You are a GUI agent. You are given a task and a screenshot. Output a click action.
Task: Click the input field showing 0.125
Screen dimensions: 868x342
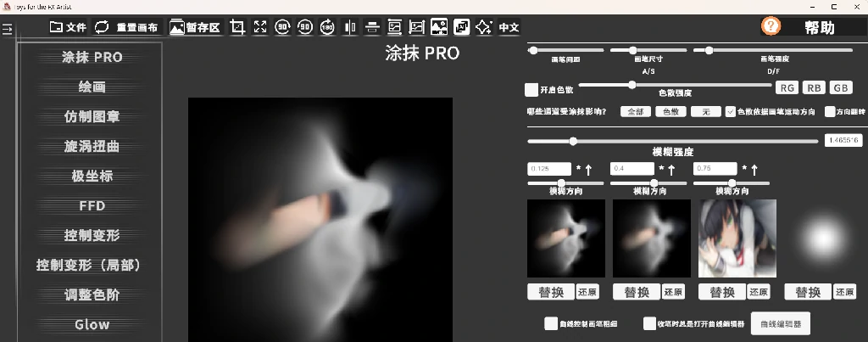pos(549,169)
